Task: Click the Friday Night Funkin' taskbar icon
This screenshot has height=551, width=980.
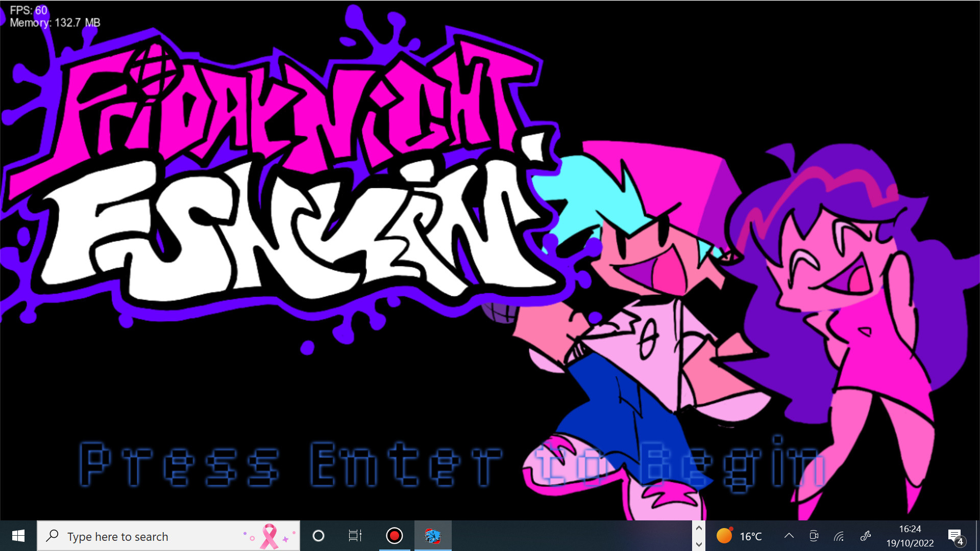Action: click(x=433, y=536)
